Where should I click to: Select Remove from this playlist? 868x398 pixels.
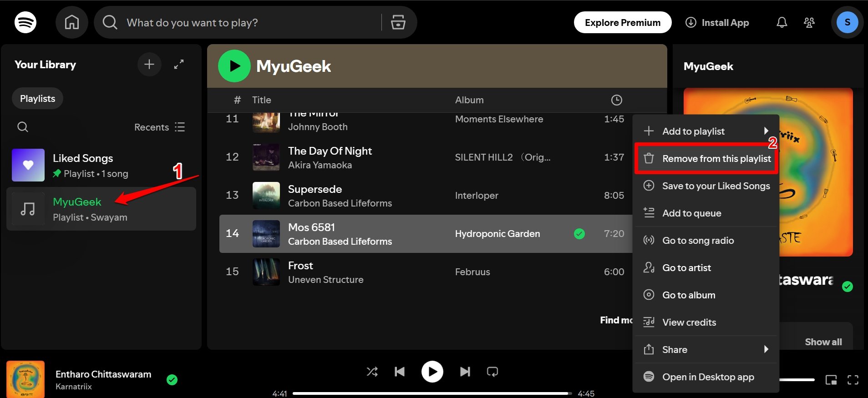706,158
